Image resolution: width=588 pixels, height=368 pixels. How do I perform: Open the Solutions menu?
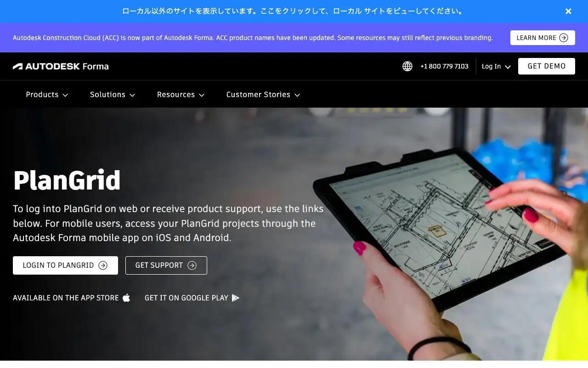[x=113, y=94]
